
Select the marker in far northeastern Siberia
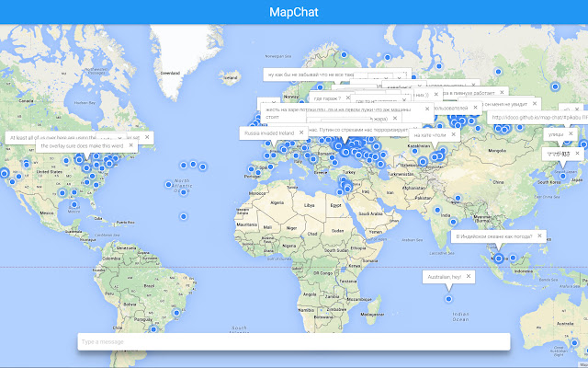[x=555, y=86]
